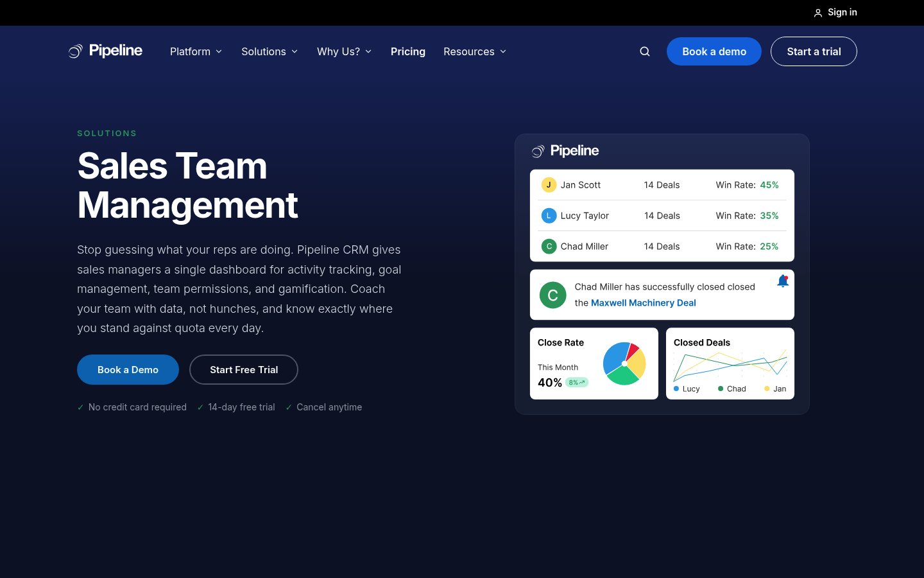Click the search magnifier icon
This screenshot has width=924, height=578.
pyautogui.click(x=645, y=51)
